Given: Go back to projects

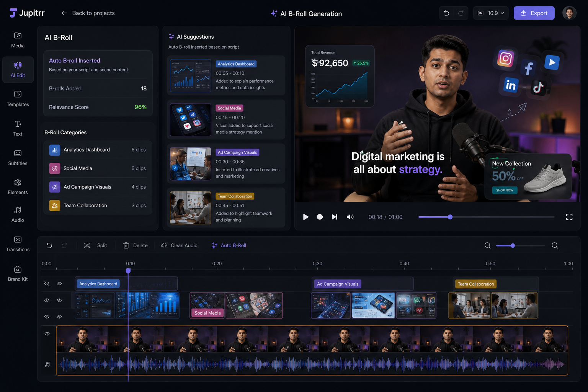Looking at the screenshot, I should click(88, 13).
